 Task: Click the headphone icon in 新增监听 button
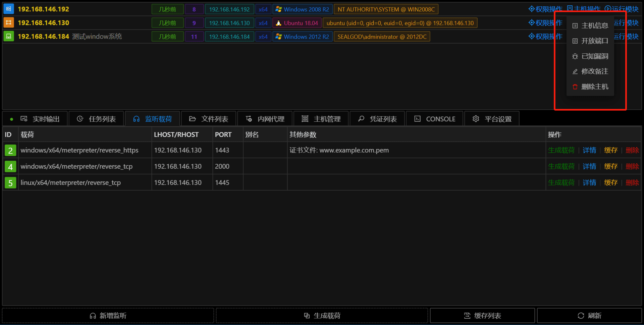[93, 316]
